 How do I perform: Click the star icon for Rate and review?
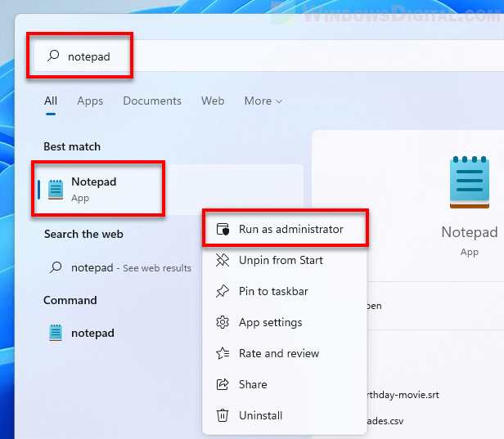click(223, 353)
